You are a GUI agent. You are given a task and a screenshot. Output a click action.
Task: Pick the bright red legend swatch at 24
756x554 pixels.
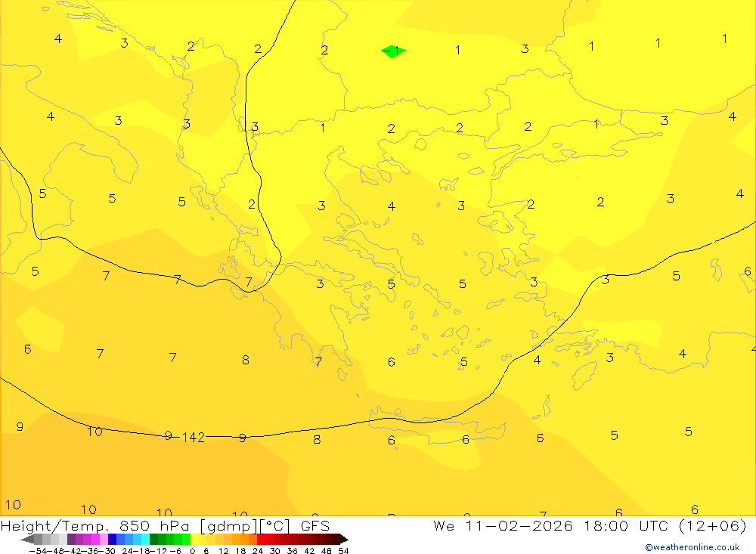(261, 540)
